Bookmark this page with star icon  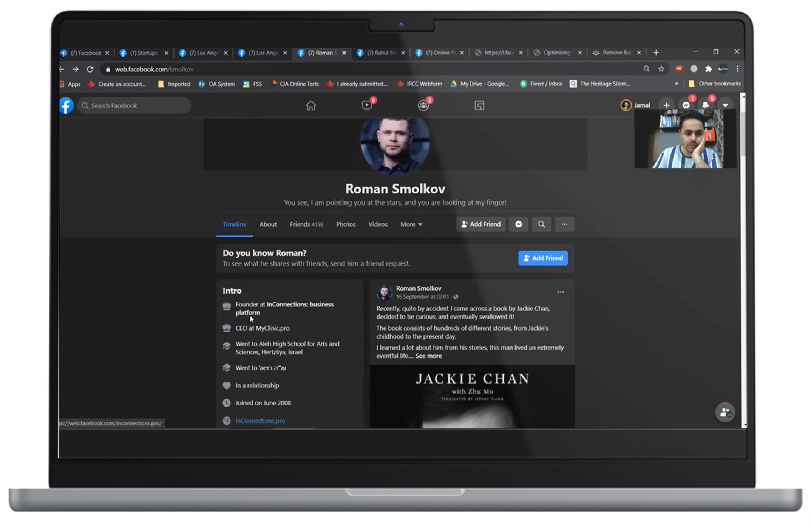point(661,69)
